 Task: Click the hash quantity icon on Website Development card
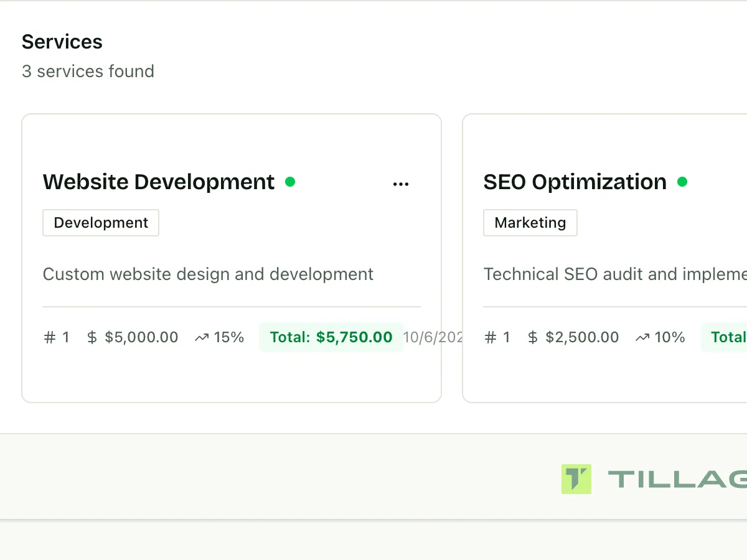(x=50, y=338)
